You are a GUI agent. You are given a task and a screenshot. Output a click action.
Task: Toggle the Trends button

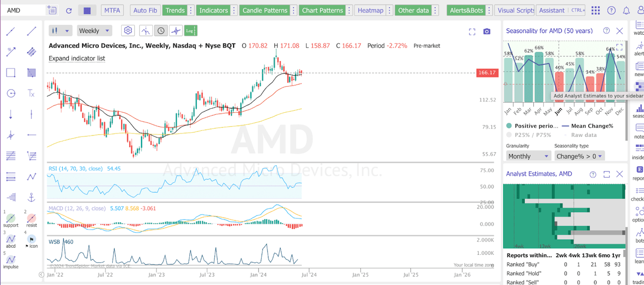coord(175,11)
